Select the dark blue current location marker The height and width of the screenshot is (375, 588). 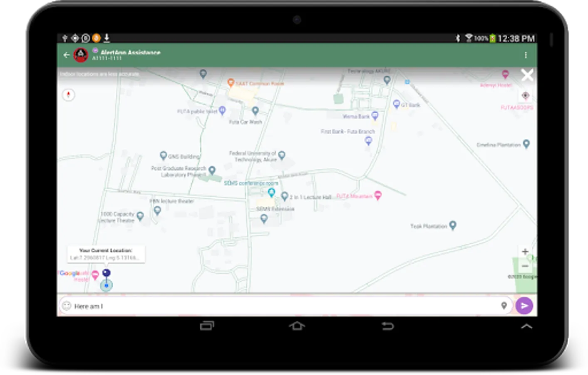107,273
